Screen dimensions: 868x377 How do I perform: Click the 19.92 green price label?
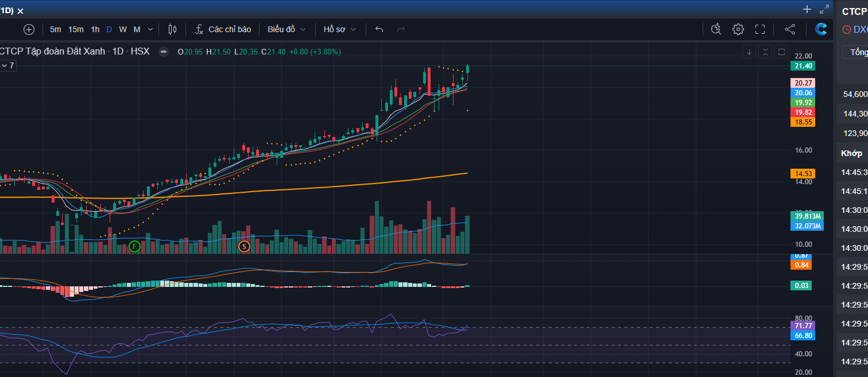pos(804,103)
